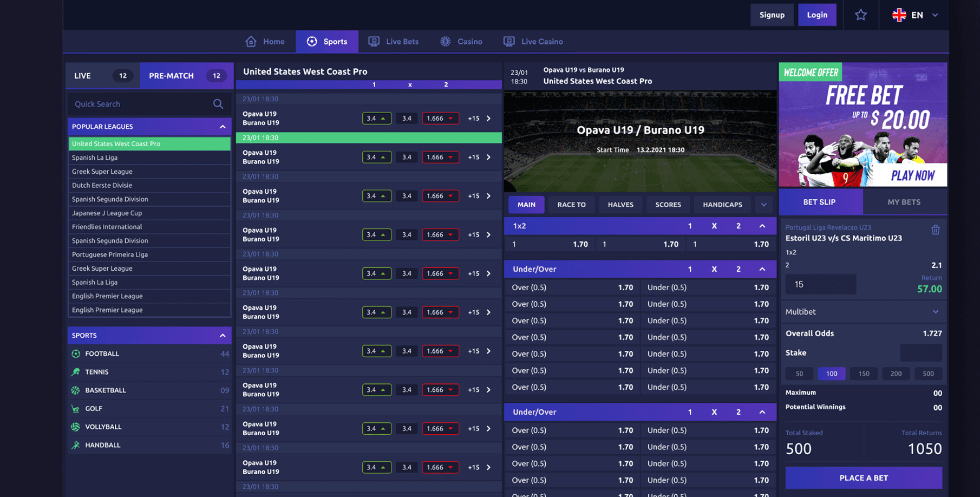Open the Golf category icon
The height and width of the screenshot is (497, 980).
[76, 408]
